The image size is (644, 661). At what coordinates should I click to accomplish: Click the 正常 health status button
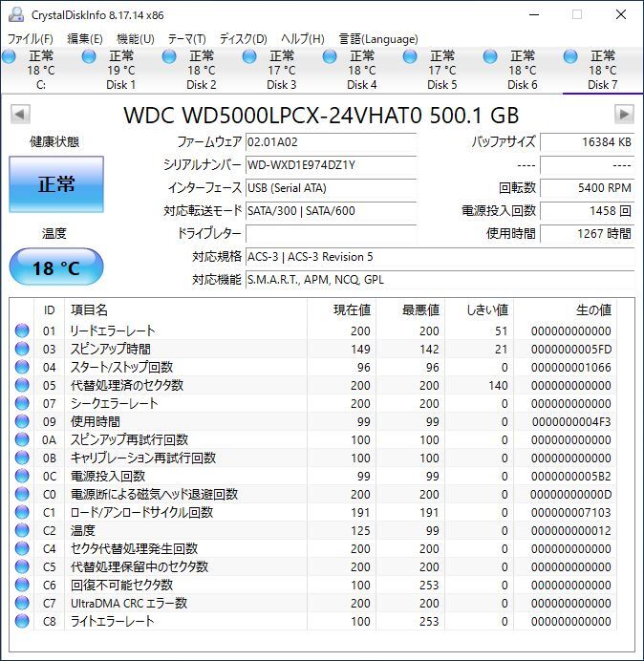(x=56, y=184)
